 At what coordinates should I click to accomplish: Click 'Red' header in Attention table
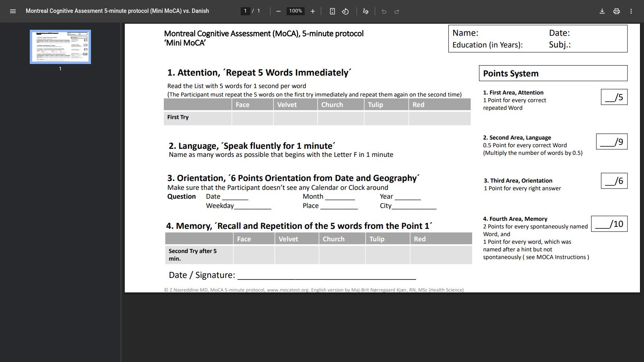click(418, 105)
